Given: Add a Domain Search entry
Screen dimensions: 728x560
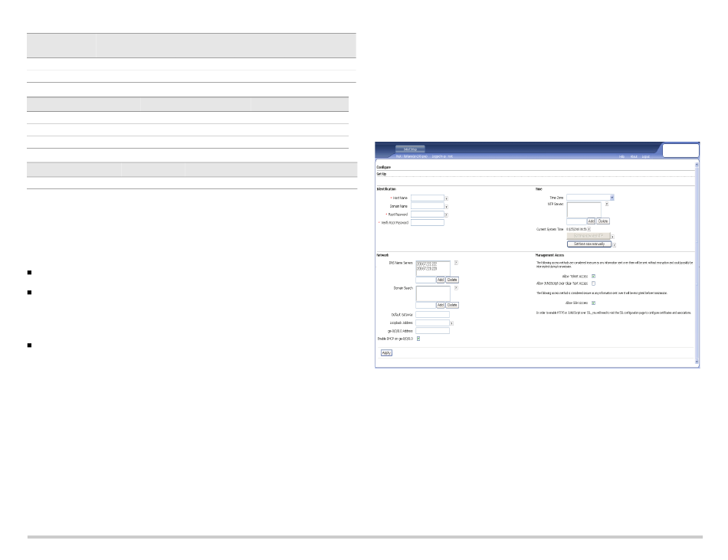Looking at the screenshot, I should (x=441, y=305).
